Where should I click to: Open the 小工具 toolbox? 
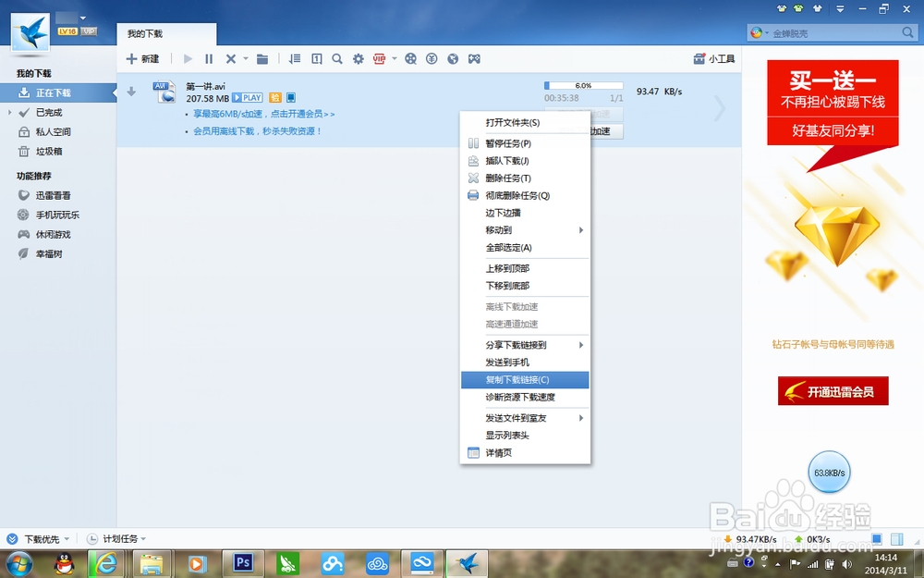pyautogui.click(x=714, y=59)
